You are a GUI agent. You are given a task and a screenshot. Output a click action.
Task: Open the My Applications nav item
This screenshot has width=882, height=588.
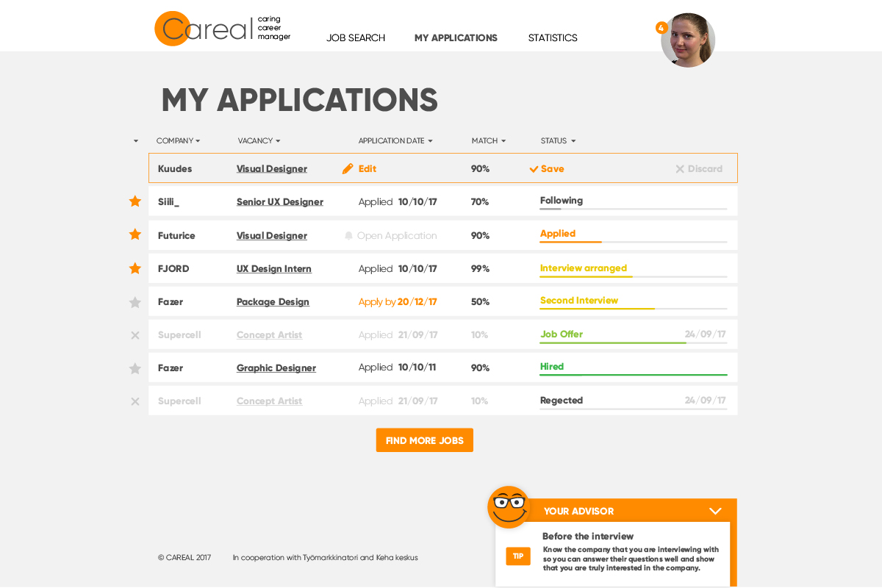(456, 38)
